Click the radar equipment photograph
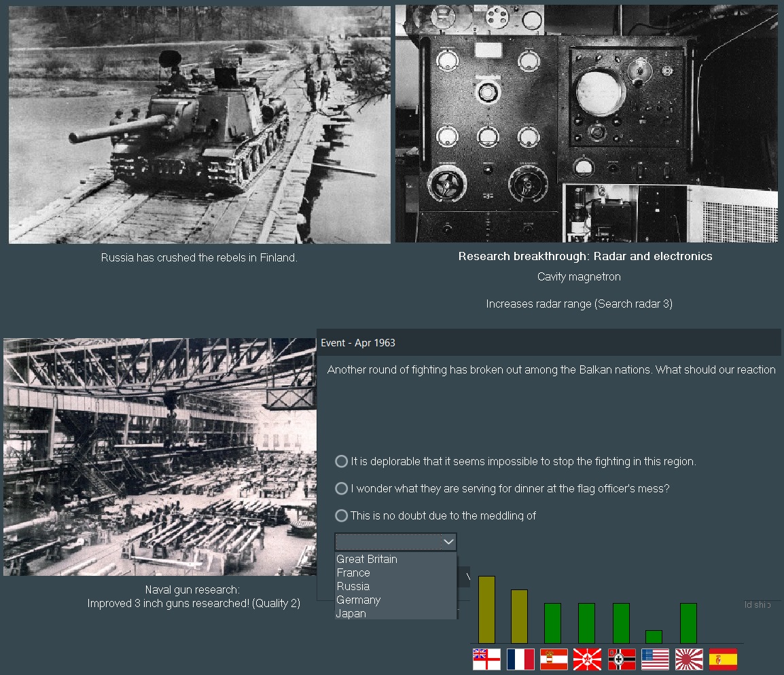This screenshot has width=784, height=675. (586, 124)
